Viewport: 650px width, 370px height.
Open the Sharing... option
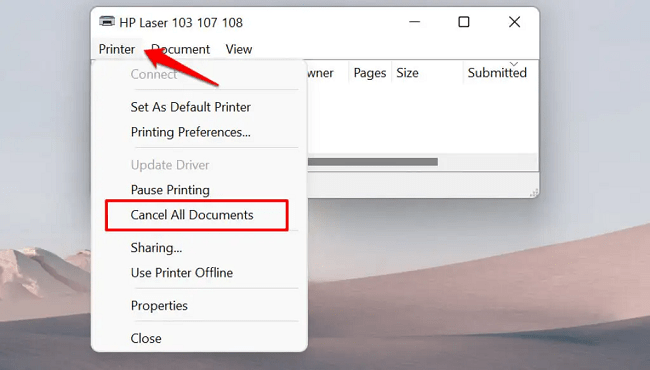pos(156,248)
